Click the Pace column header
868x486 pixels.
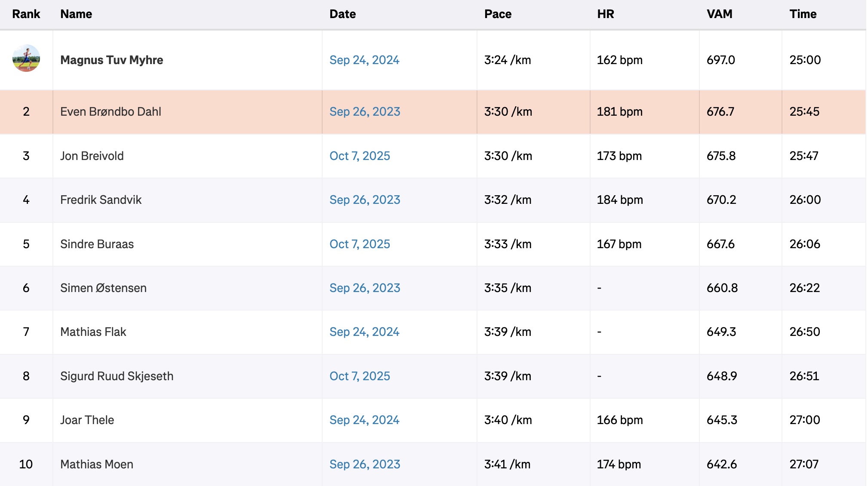[x=498, y=14]
